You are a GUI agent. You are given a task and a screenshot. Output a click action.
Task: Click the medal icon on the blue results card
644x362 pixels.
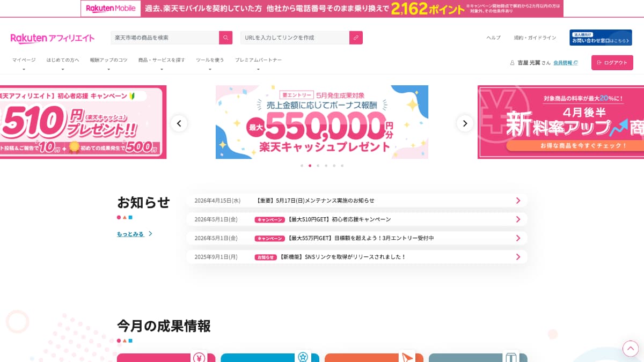coord(303,357)
